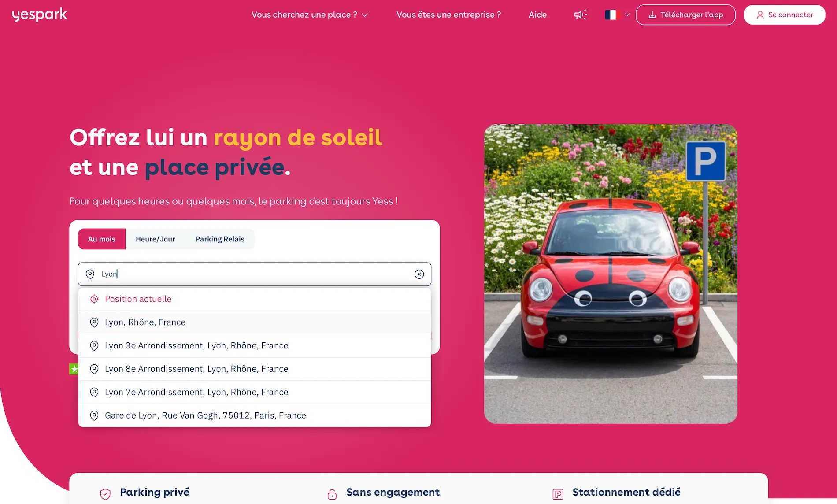Click the location pin icon in search field
The width and height of the screenshot is (837, 504).
click(89, 274)
